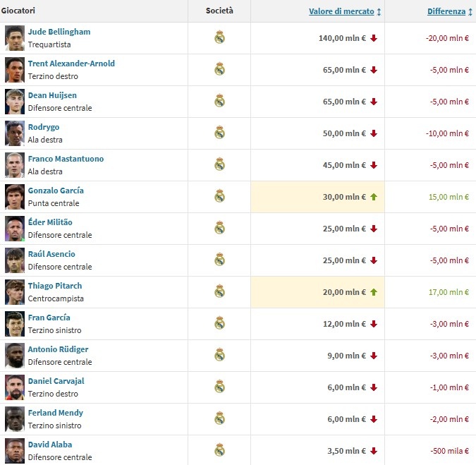Click Raúl Asencio player photo
This screenshot has width=476, height=465.
15,260
